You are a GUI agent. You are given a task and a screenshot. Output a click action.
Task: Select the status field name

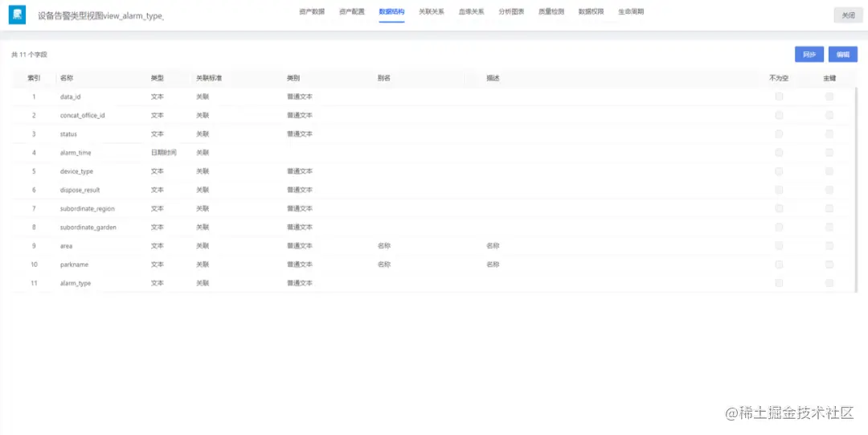click(68, 134)
